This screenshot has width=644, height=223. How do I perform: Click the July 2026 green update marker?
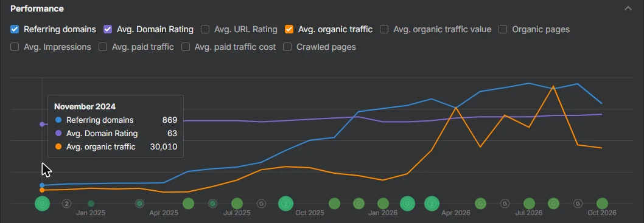(530, 204)
